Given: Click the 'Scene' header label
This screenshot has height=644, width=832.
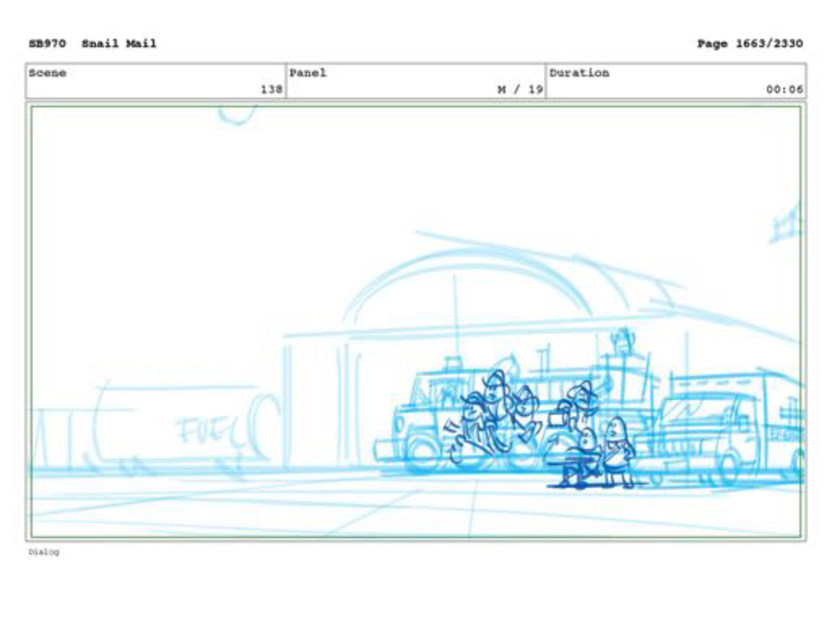Looking at the screenshot, I should 48,73.
